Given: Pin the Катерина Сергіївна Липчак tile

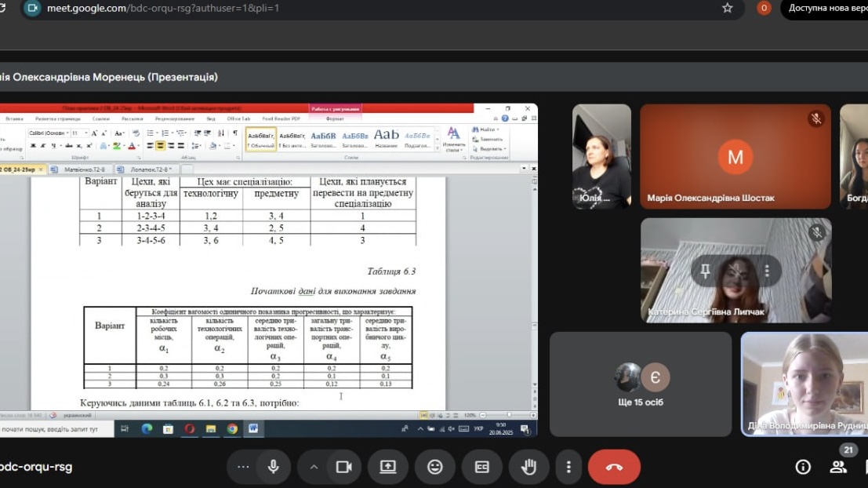Looking at the screenshot, I should coord(705,271).
